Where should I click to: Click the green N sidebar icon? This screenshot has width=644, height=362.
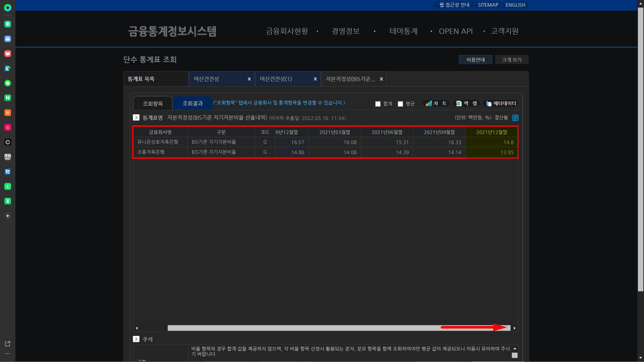tap(8, 98)
